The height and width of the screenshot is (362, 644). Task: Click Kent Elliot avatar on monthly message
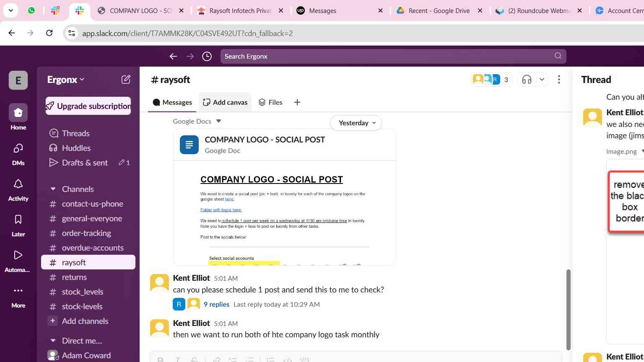160,329
